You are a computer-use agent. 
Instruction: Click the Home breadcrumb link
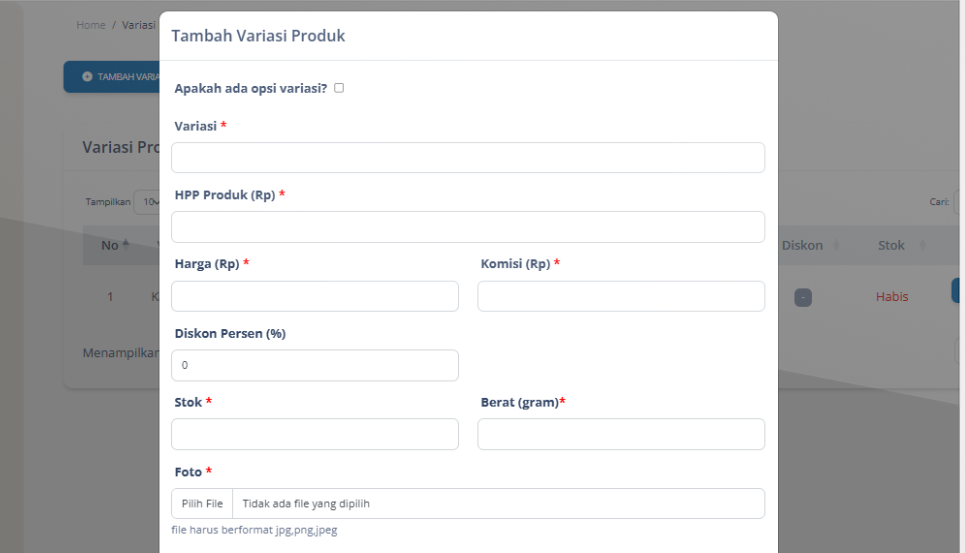[90, 25]
